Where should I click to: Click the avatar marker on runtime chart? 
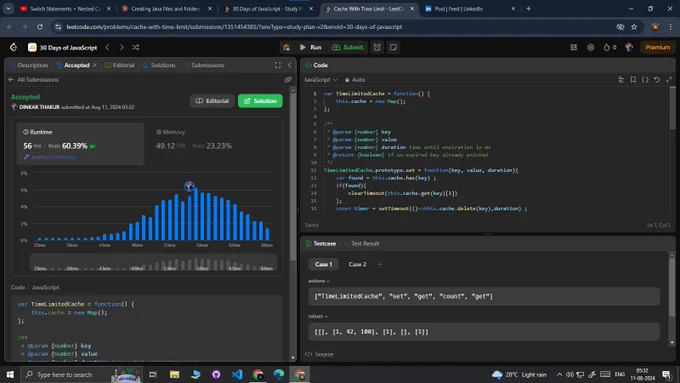pos(189,187)
